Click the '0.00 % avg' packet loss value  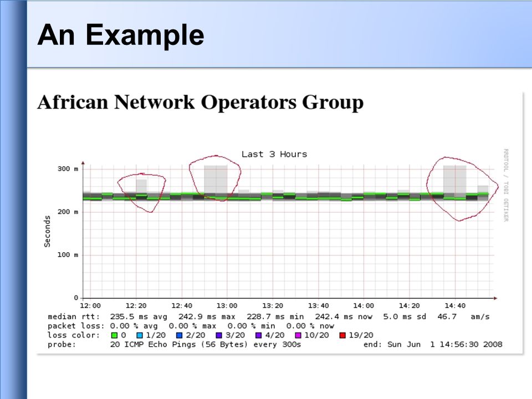point(134,326)
